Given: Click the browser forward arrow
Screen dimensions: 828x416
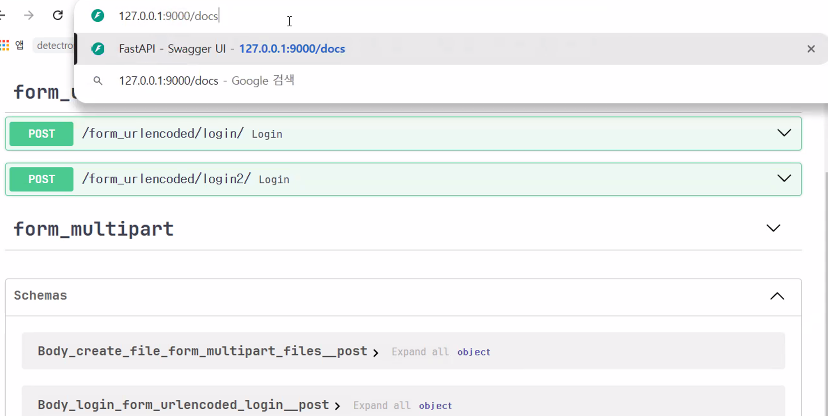Looking at the screenshot, I should pyautogui.click(x=29, y=15).
